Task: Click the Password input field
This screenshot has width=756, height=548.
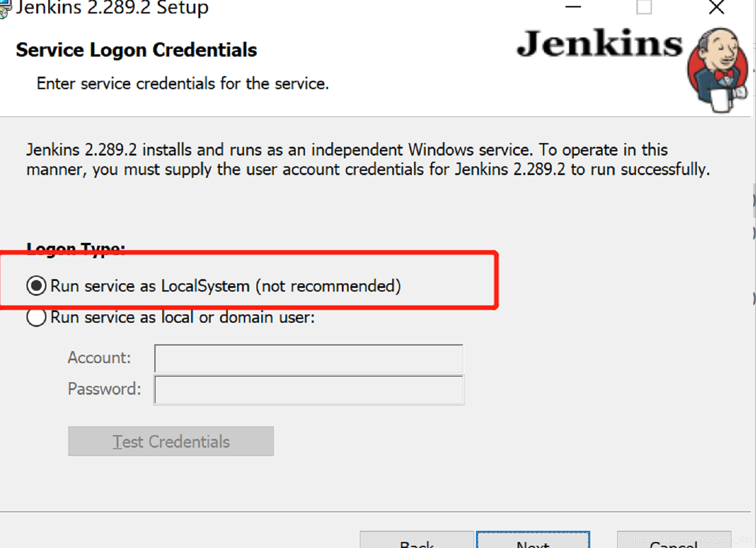Action: pyautogui.click(x=309, y=390)
